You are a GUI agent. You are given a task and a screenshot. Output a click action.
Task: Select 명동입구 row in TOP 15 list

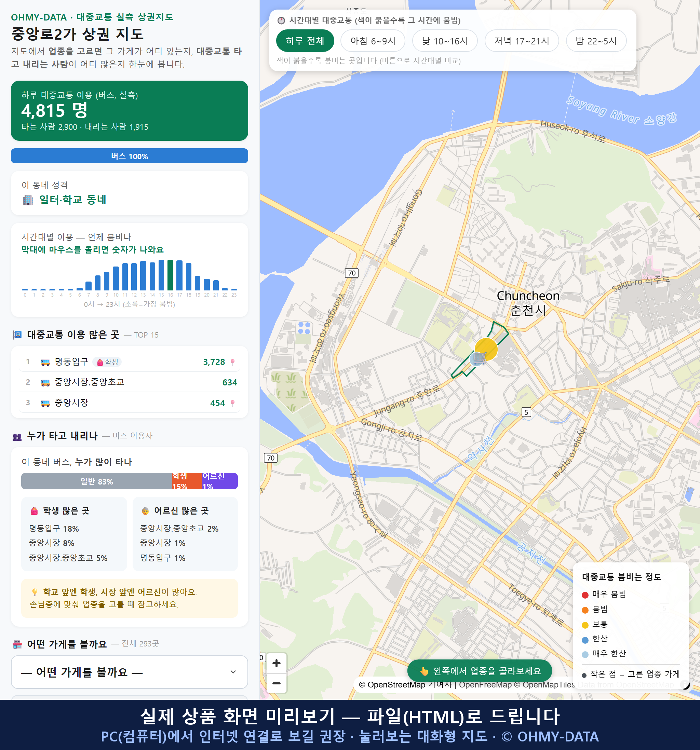pyautogui.click(x=130, y=362)
